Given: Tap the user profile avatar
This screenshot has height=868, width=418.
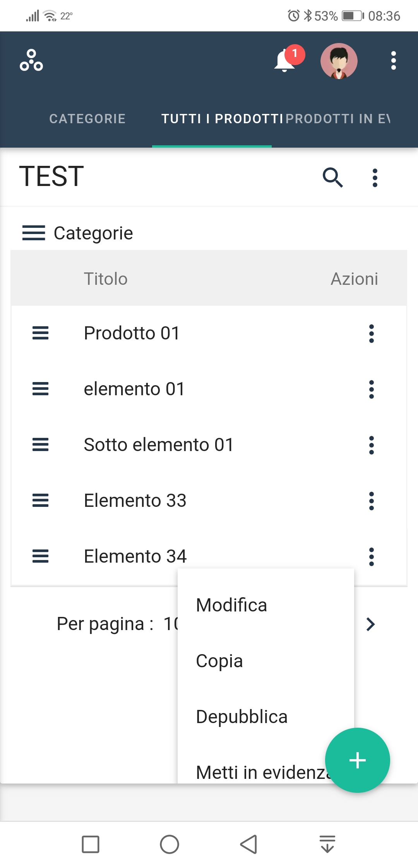Looking at the screenshot, I should point(339,61).
